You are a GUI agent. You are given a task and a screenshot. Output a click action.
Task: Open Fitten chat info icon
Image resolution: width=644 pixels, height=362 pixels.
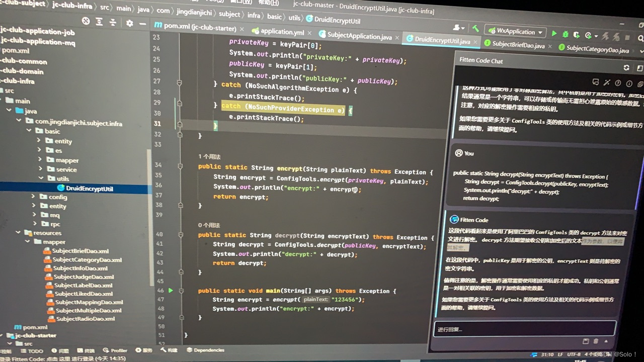629,83
